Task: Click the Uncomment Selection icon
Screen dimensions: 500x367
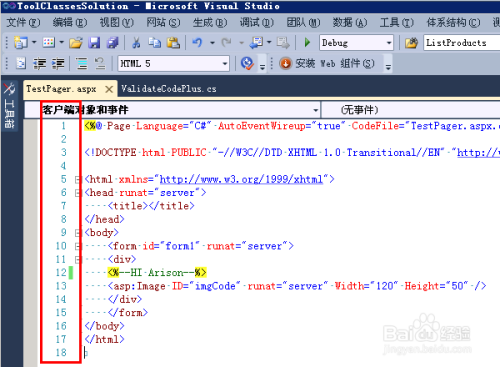Action: (100, 63)
